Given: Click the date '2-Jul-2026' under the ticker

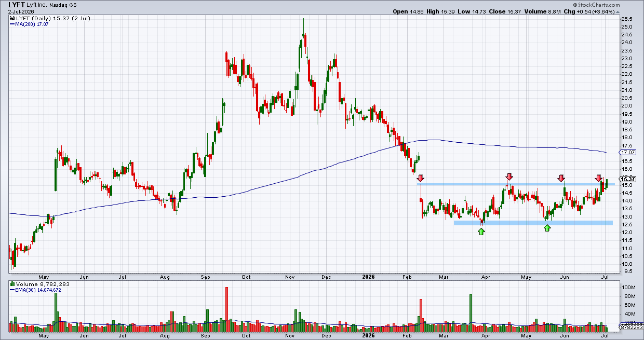Looking at the screenshot, I should pos(22,11).
